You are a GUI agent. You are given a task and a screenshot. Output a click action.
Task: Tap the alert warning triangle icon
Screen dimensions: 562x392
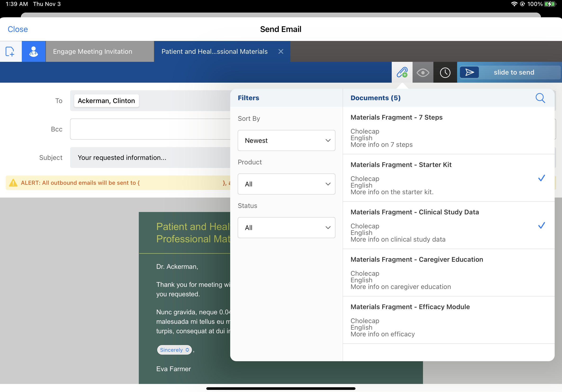tap(13, 183)
